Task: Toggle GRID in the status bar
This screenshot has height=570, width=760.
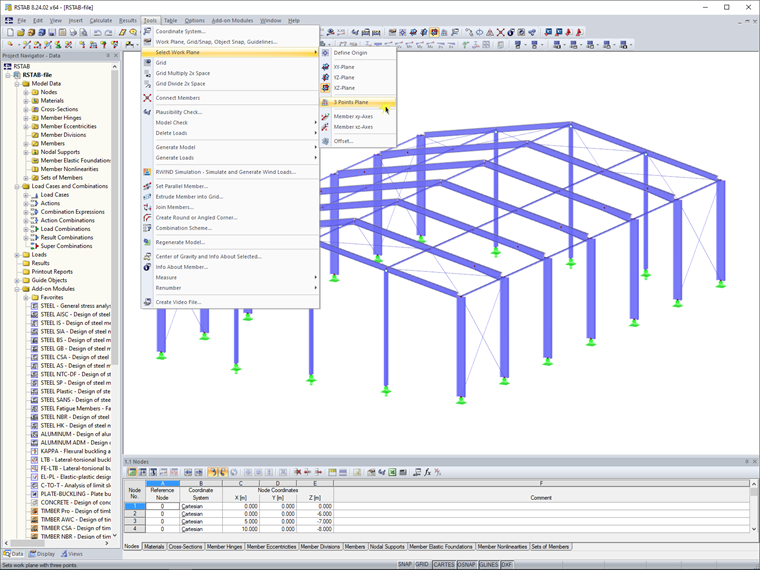Action: [422, 565]
